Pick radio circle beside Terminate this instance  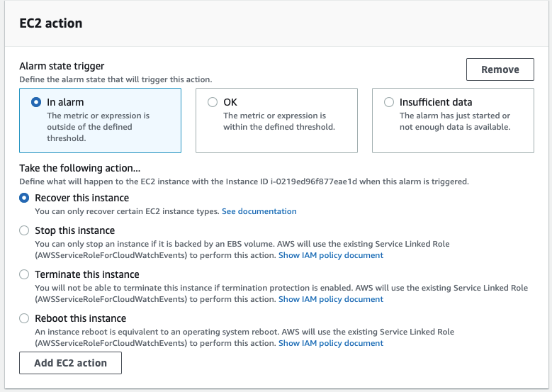coord(24,274)
